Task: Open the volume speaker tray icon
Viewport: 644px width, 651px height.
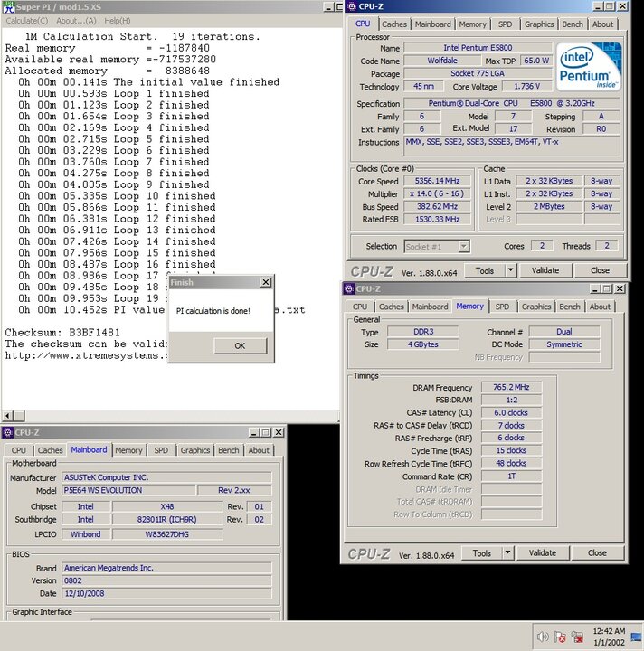Action: (543, 637)
